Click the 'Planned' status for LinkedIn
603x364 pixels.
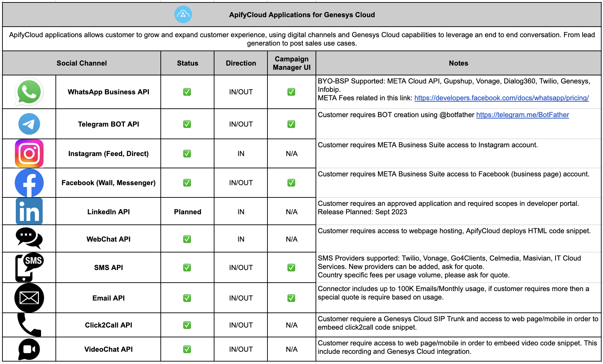coord(187,212)
